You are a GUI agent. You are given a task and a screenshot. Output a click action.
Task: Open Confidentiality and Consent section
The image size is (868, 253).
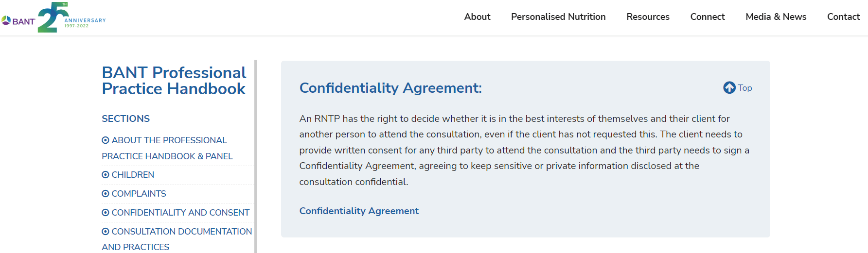coord(180,213)
